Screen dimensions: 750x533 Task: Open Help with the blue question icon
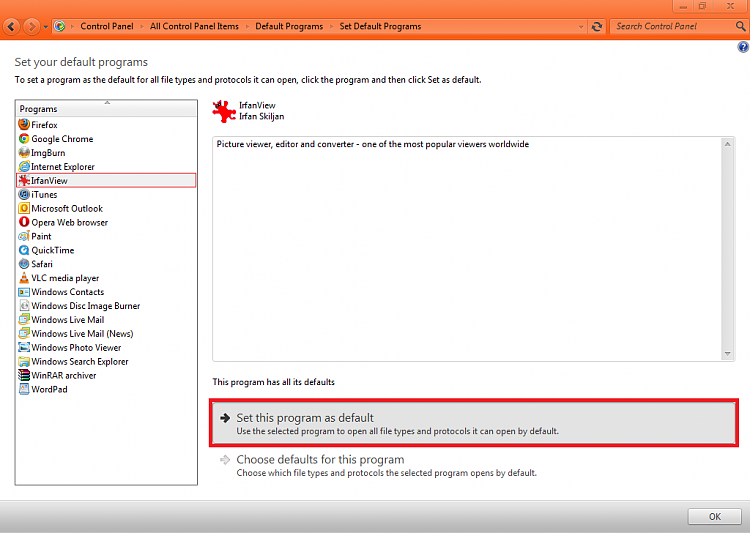click(x=743, y=46)
